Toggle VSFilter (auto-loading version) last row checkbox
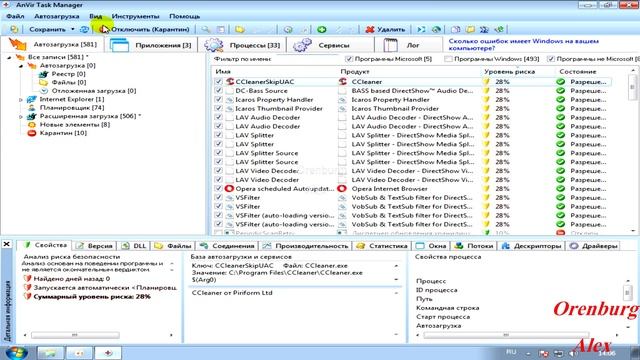The image size is (640, 360). tap(219, 224)
